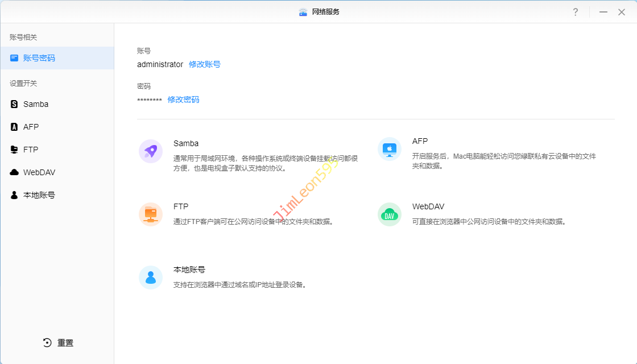Click the Samba heading in main panel
The width and height of the screenshot is (637, 364).
(x=186, y=143)
